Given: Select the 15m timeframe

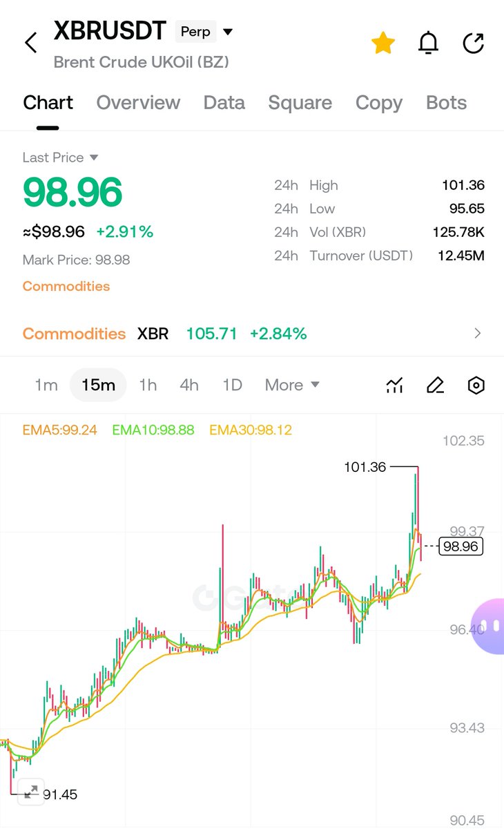Looking at the screenshot, I should [x=98, y=385].
